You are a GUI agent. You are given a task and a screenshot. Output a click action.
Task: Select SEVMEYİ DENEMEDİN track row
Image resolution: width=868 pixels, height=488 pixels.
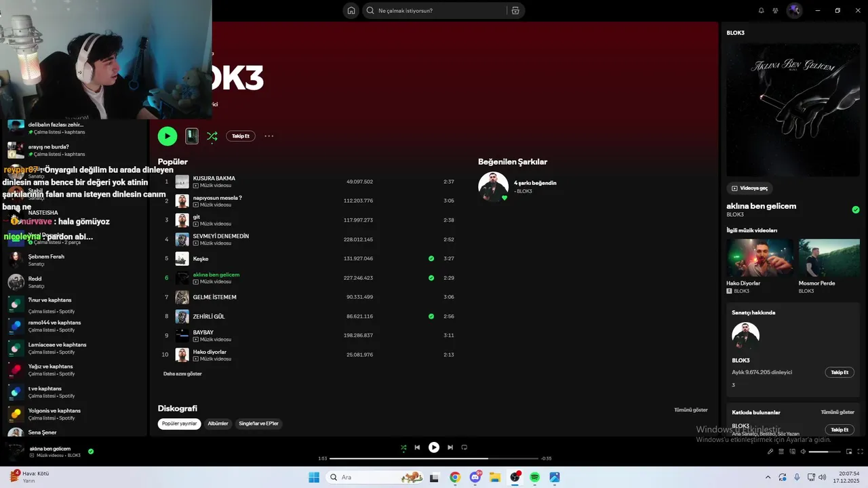(309, 239)
